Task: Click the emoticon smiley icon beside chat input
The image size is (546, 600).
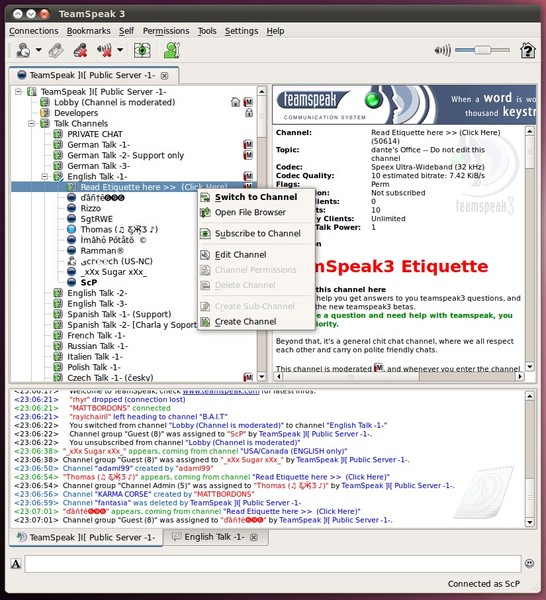Action: pos(529,563)
